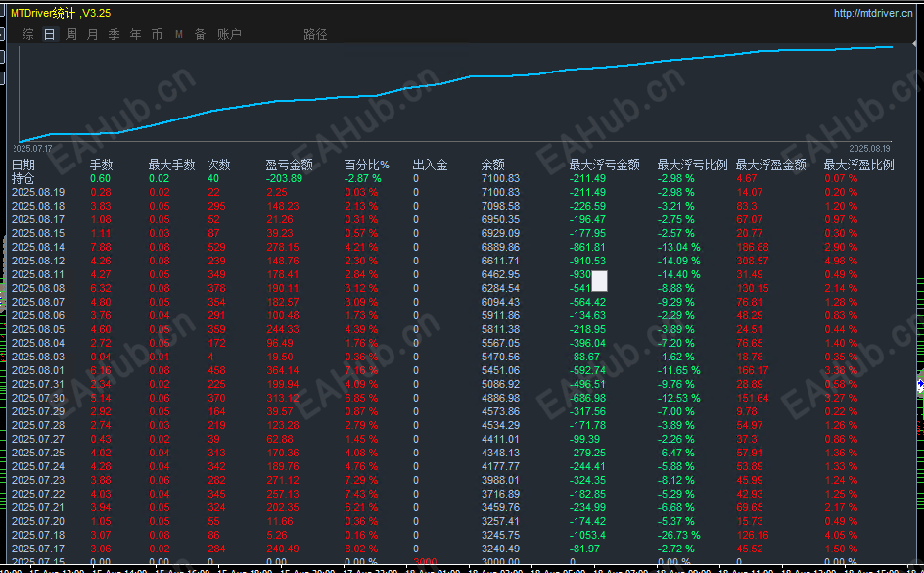This screenshot has height=573, width=924.
Task: Open the 币 symbol statistics tab
Action: point(157,35)
